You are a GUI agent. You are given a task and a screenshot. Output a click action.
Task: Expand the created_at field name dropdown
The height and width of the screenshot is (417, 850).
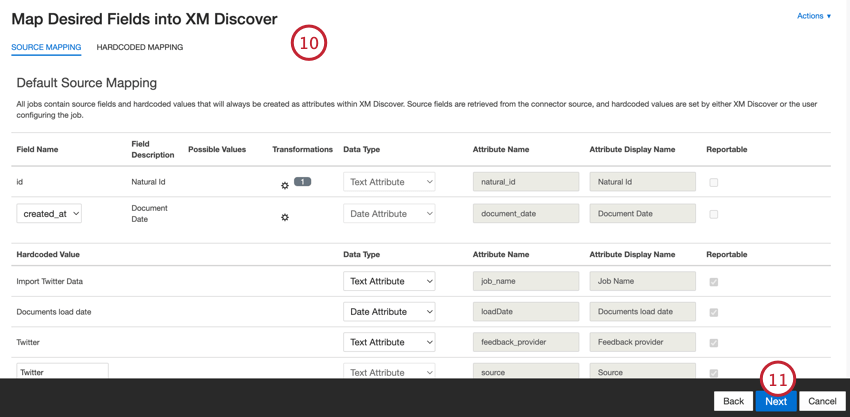coord(49,213)
